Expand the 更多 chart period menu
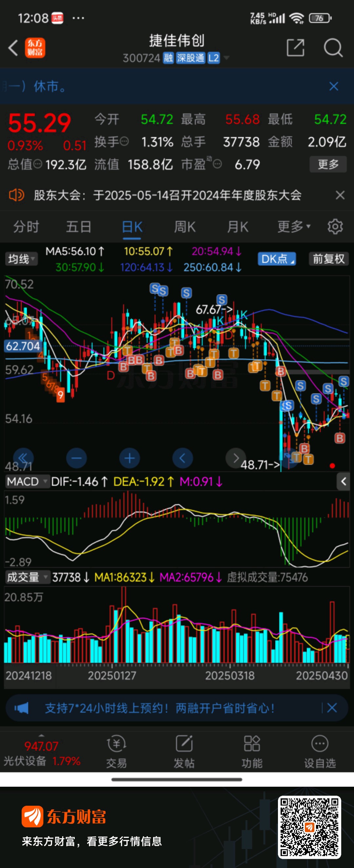Screen dimensions: 354x868 [294, 227]
